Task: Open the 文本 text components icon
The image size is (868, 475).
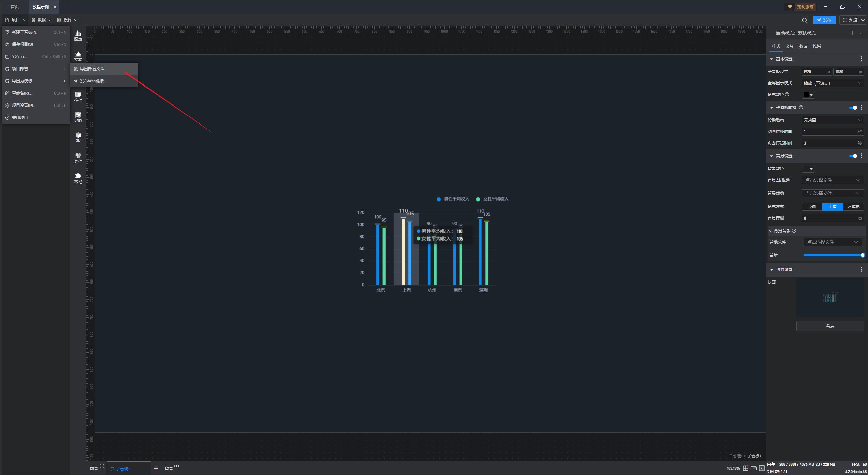Action: [x=78, y=56]
